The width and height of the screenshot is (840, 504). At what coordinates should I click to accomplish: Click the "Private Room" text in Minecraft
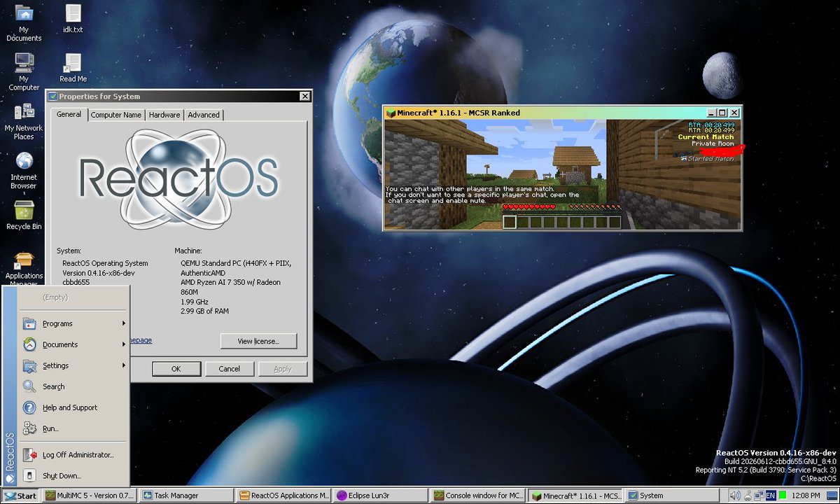pos(713,143)
